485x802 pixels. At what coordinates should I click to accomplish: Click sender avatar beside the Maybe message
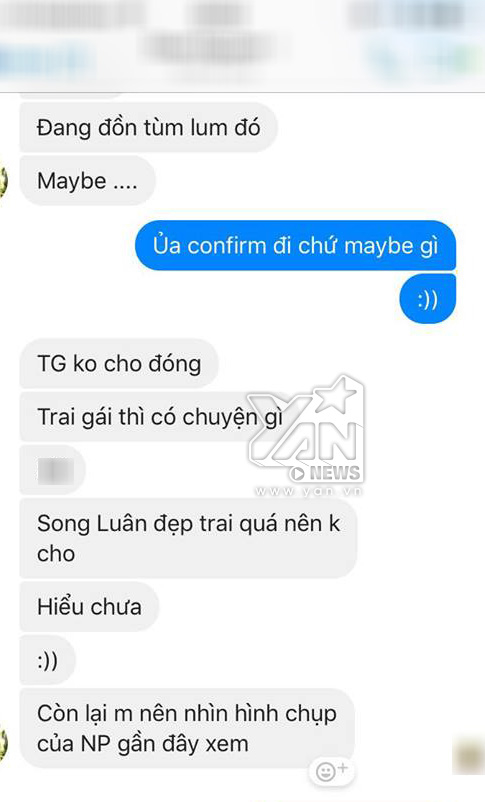(x=4, y=182)
